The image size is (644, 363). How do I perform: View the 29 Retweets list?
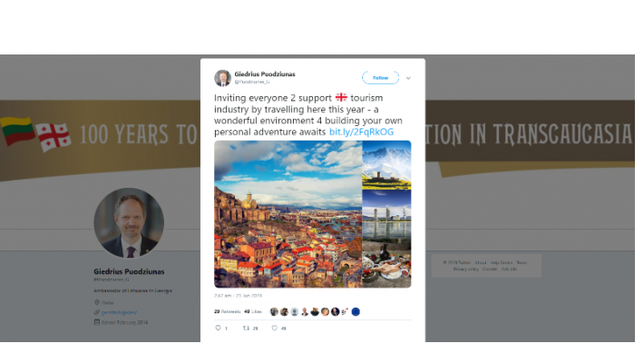point(227,311)
